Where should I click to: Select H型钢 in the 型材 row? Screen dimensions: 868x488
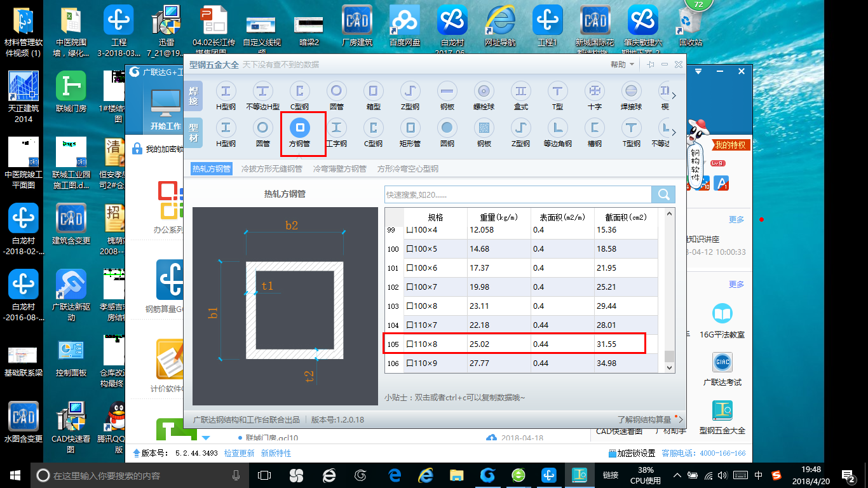pos(226,133)
